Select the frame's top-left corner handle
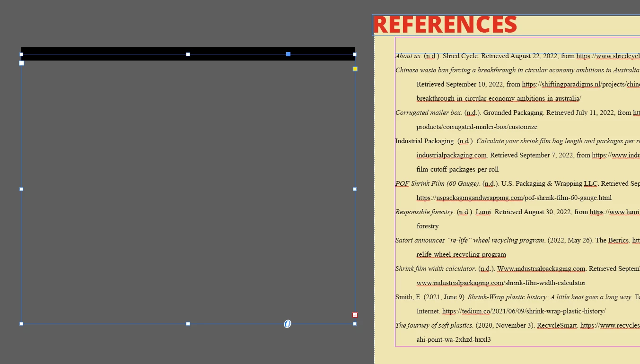Image resolution: width=640 pixels, height=364 pixels. point(21,54)
